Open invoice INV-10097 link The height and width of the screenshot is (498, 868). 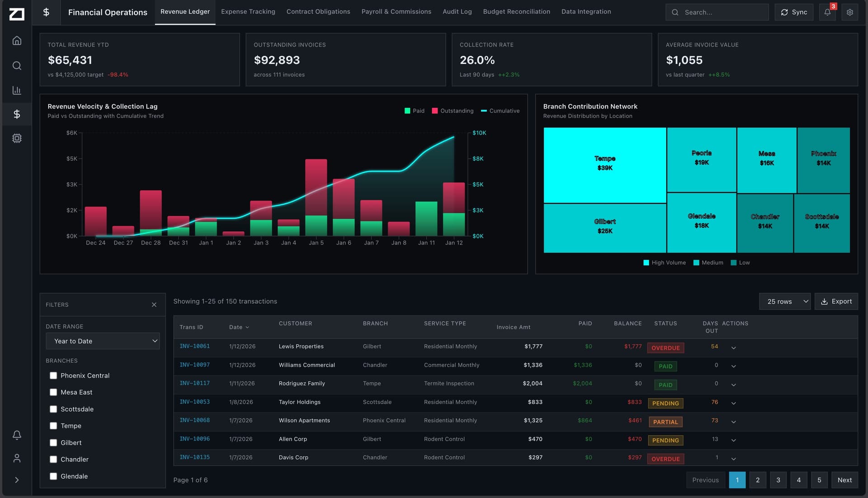[x=194, y=365]
